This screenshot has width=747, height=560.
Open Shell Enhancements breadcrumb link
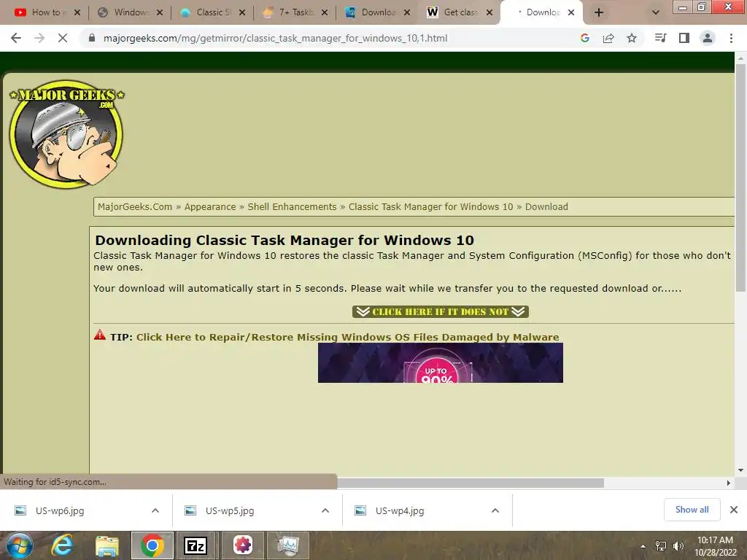coord(292,206)
